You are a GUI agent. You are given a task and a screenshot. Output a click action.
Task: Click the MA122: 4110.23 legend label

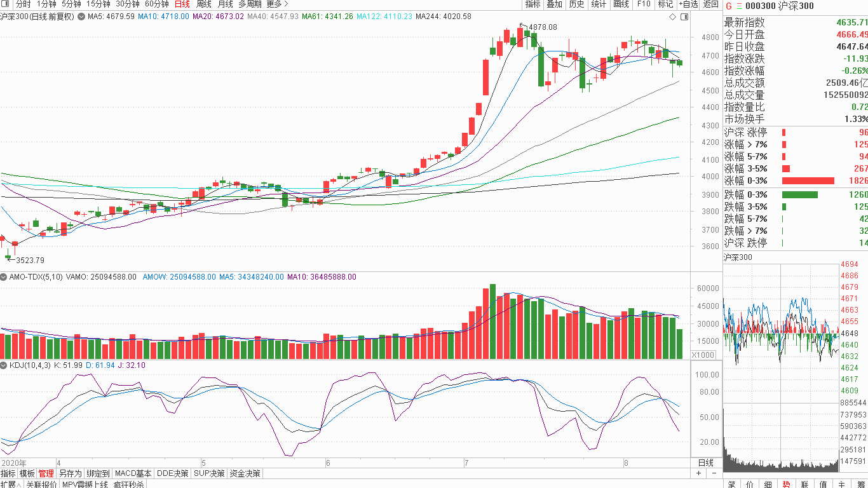click(x=384, y=17)
